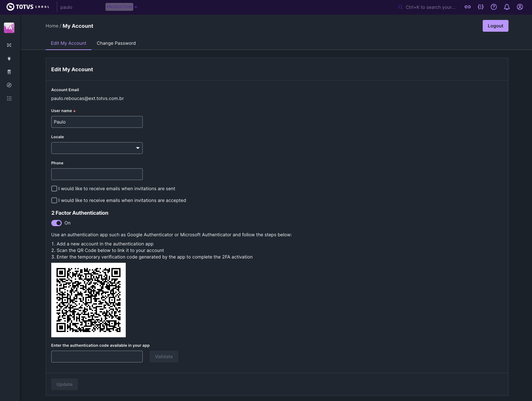Click the Validate button
This screenshot has height=401, width=532.
tap(164, 357)
